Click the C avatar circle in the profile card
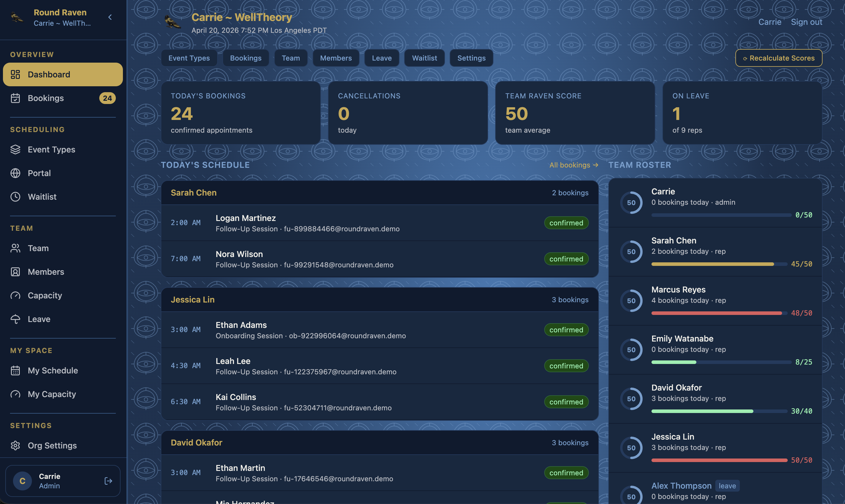Screen dimensions: 845x504 [22, 481]
